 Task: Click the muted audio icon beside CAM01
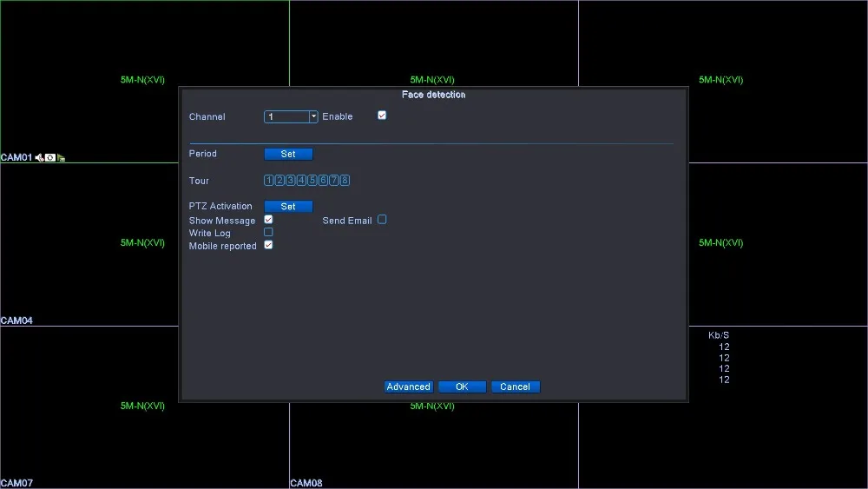[x=39, y=158]
